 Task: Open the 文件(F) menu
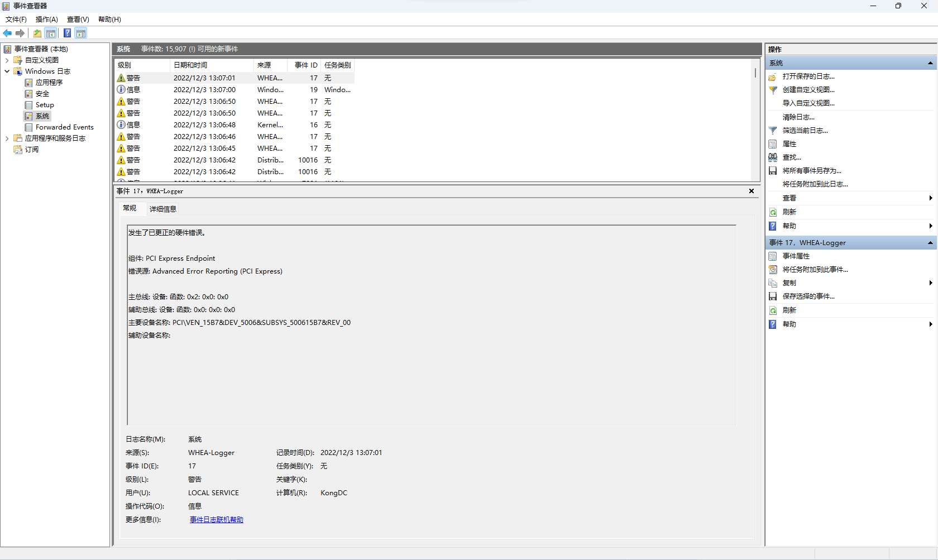[x=16, y=20]
